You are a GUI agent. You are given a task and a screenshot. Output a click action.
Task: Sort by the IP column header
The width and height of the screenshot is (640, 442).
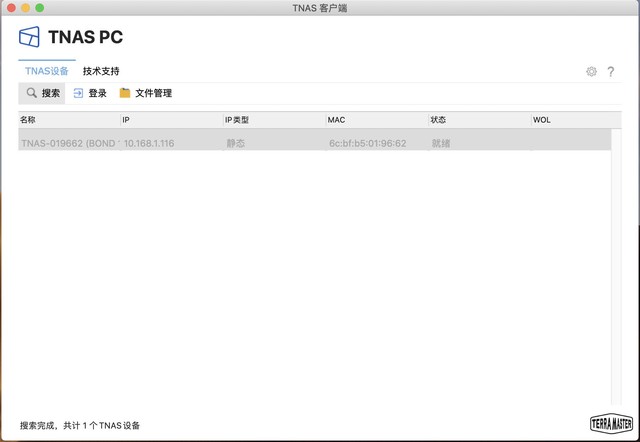[x=172, y=120]
